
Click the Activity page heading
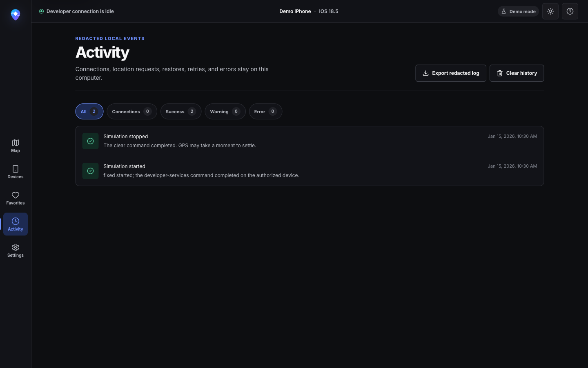click(x=102, y=52)
